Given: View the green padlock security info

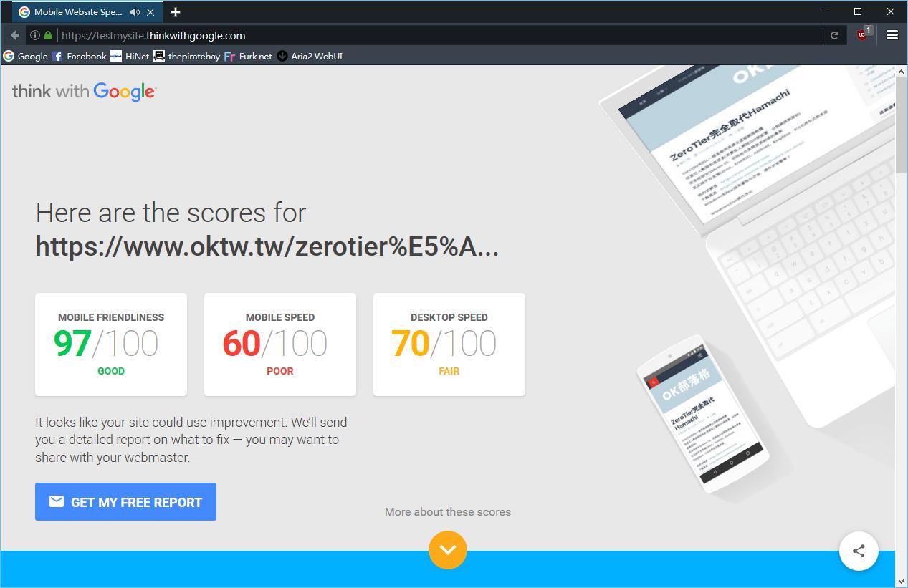Looking at the screenshot, I should [48, 35].
